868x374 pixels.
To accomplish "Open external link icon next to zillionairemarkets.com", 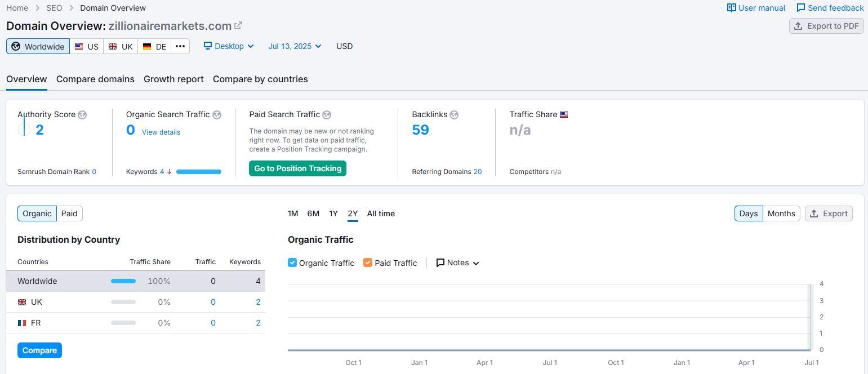I will click(x=238, y=25).
